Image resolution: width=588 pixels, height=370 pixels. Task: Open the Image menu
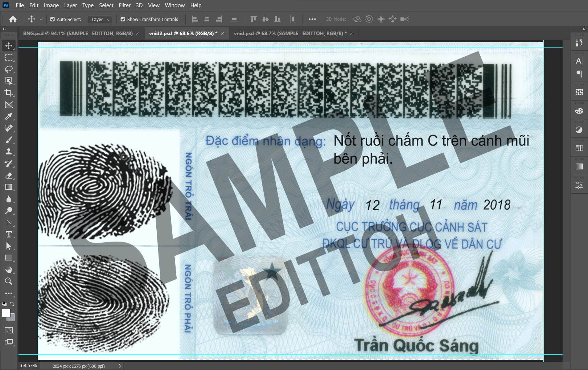tap(51, 5)
